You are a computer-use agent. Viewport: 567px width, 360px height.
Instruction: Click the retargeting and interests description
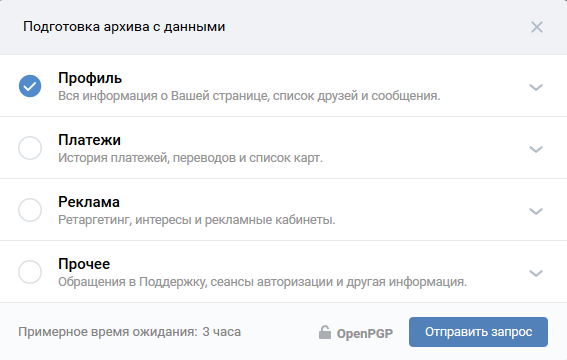coord(196,220)
